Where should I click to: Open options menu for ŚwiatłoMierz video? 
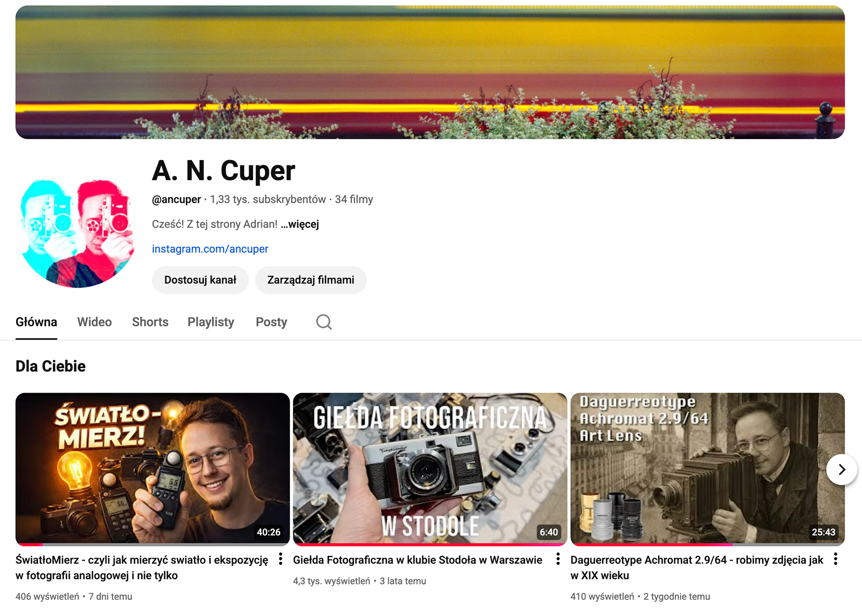click(x=281, y=559)
